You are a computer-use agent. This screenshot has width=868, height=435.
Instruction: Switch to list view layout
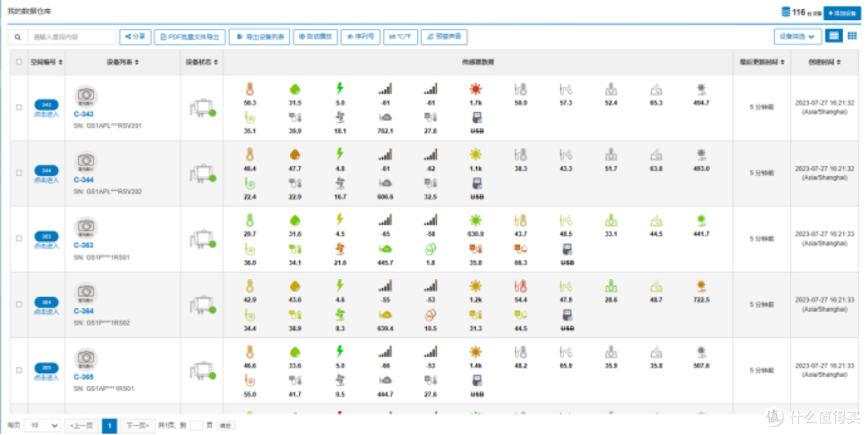[x=833, y=36]
